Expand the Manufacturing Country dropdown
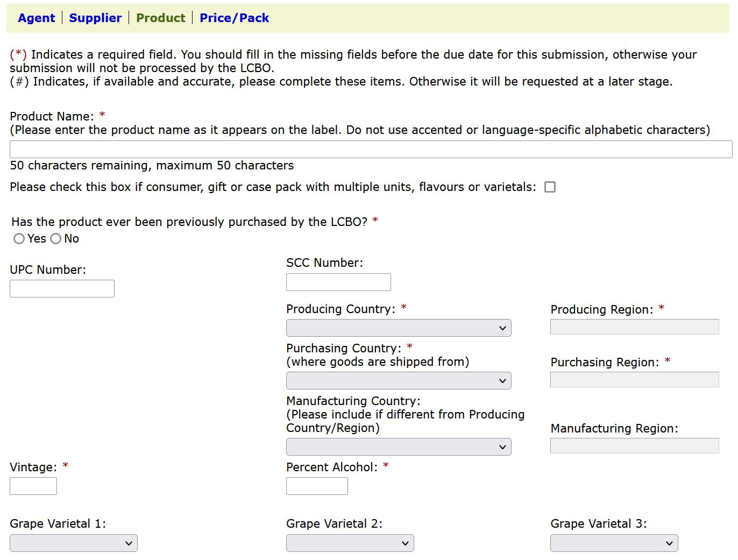 pos(399,447)
